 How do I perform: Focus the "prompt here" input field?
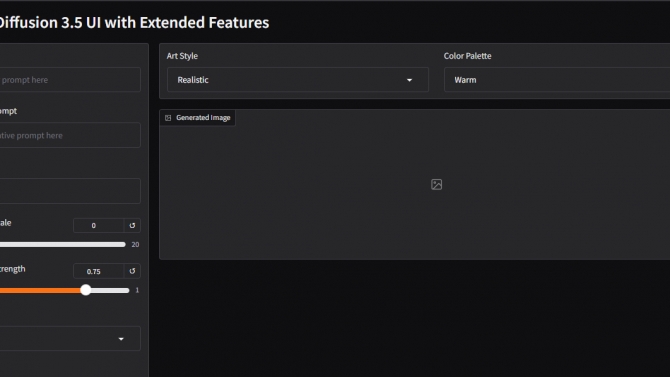(70, 80)
